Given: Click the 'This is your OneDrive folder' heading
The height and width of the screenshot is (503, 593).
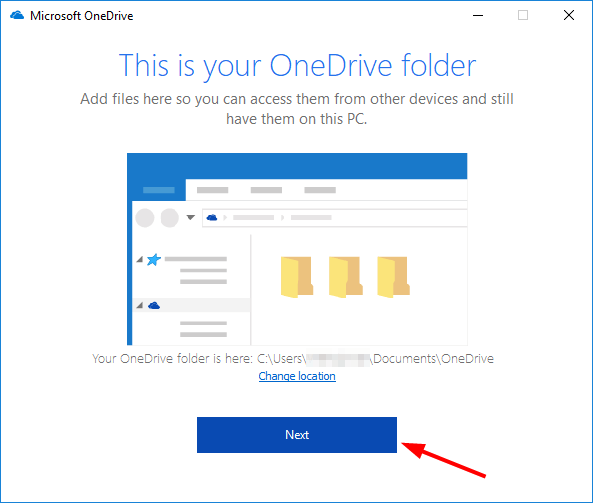Looking at the screenshot, I should coord(297,66).
